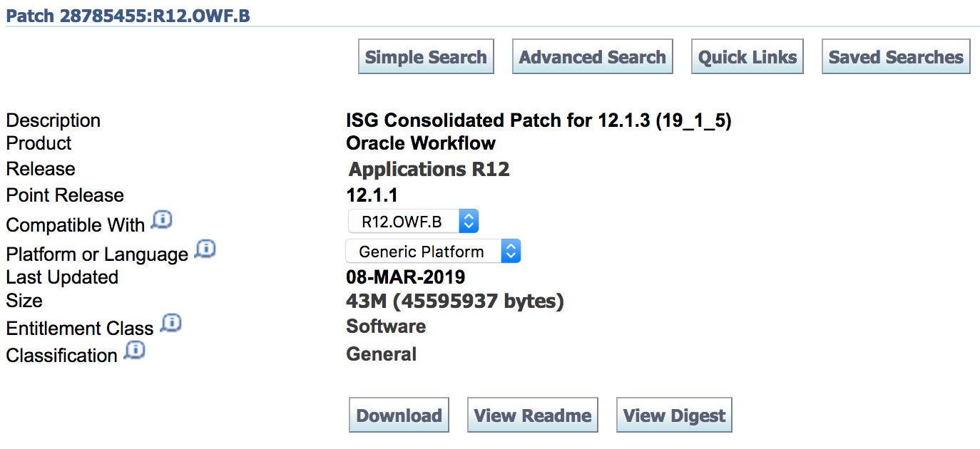Select the Oracle Workflow product value
980x449 pixels.
click(x=421, y=143)
